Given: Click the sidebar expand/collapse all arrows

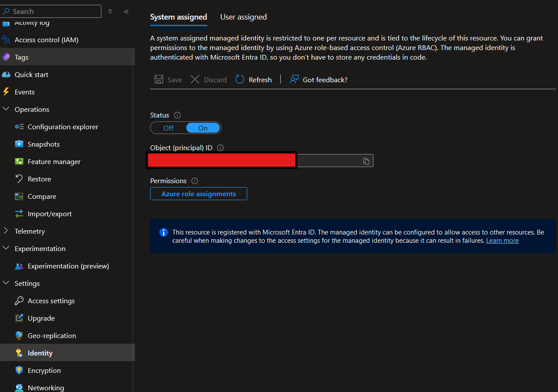Looking at the screenshot, I should [110, 12].
